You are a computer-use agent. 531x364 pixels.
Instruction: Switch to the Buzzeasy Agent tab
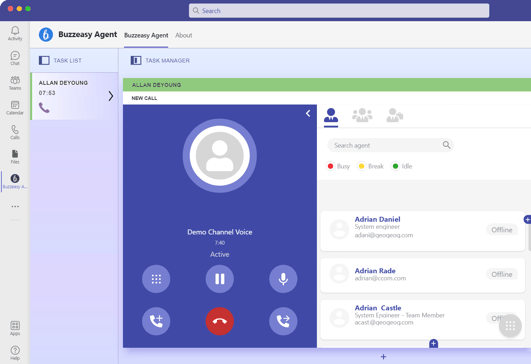tap(146, 35)
